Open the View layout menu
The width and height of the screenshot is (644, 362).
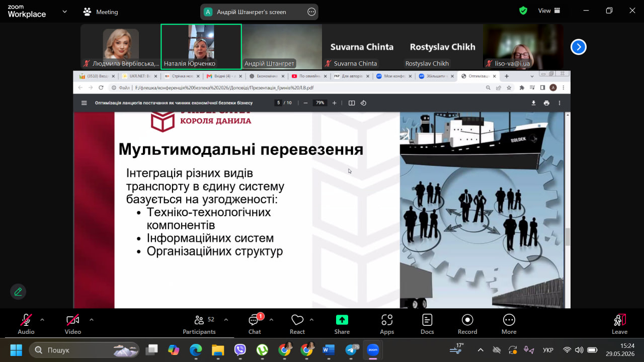coord(549,11)
